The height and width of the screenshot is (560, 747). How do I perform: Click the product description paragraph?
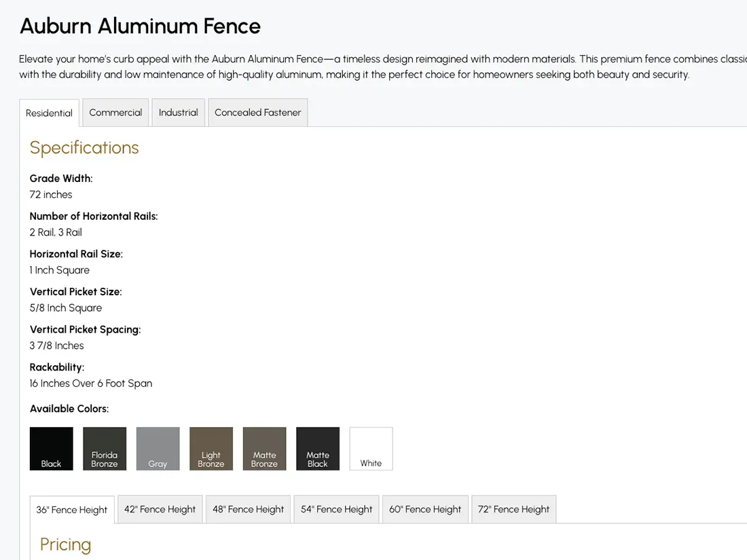pyautogui.click(x=383, y=67)
